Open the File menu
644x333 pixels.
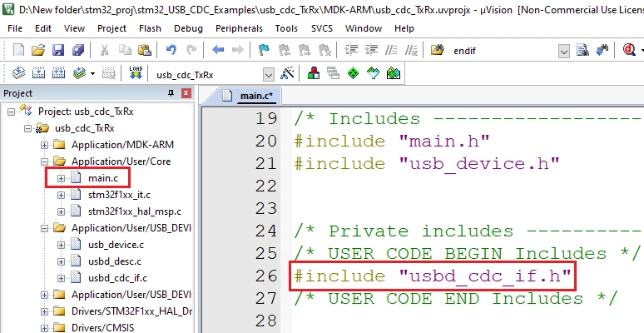point(15,28)
